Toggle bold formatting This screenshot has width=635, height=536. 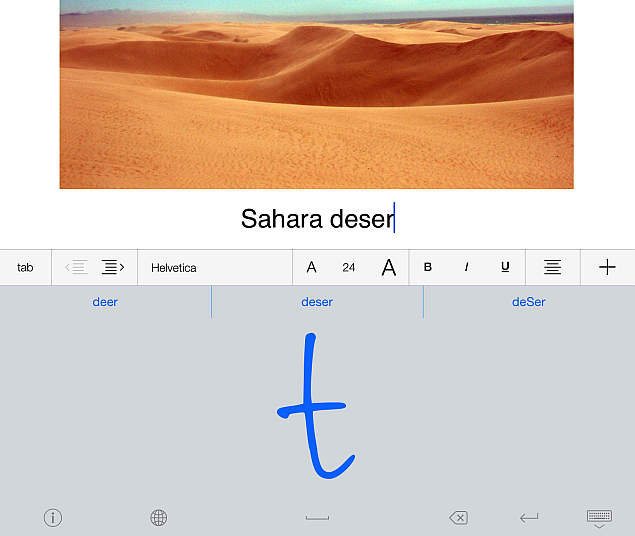tap(427, 267)
